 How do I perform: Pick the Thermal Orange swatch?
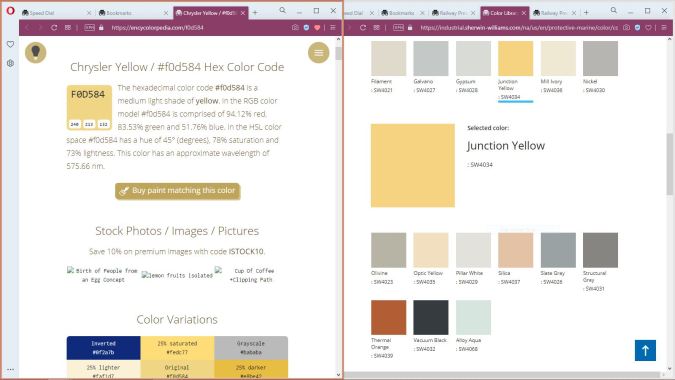pos(388,317)
